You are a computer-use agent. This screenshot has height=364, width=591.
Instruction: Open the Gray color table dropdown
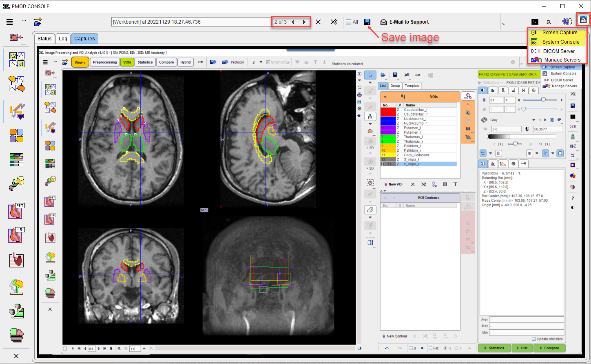coord(533,120)
